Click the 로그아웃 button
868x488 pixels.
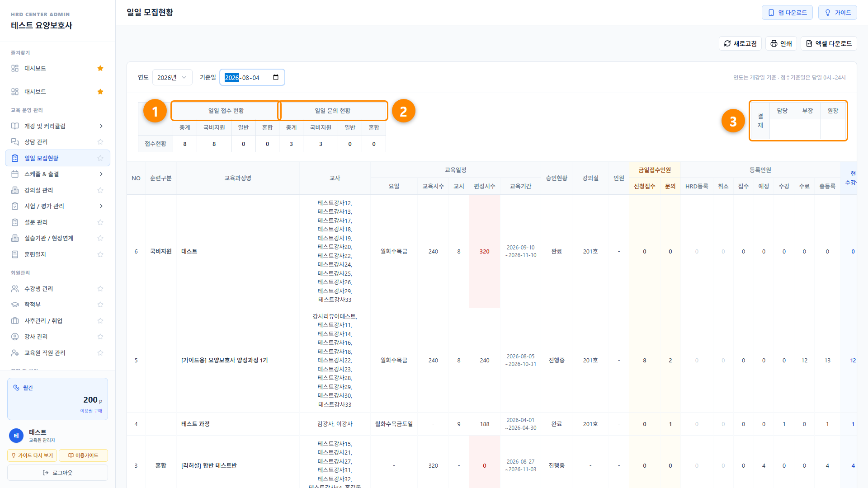point(57,473)
